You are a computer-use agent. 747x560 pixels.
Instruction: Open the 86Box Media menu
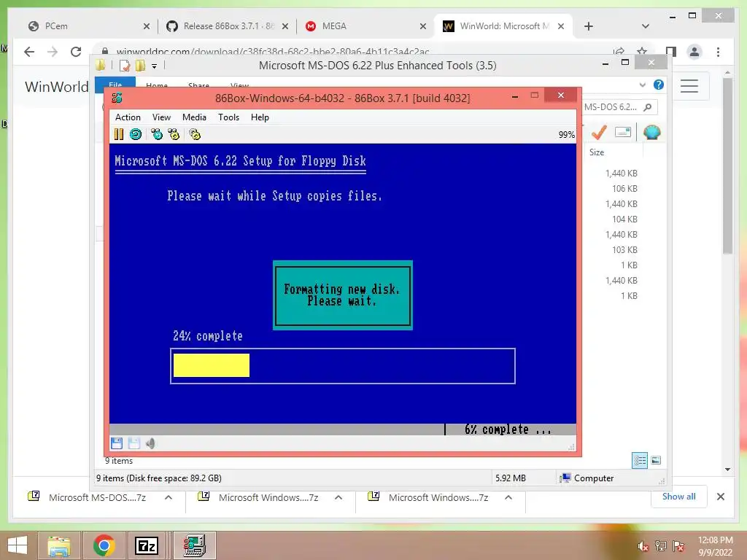point(194,117)
